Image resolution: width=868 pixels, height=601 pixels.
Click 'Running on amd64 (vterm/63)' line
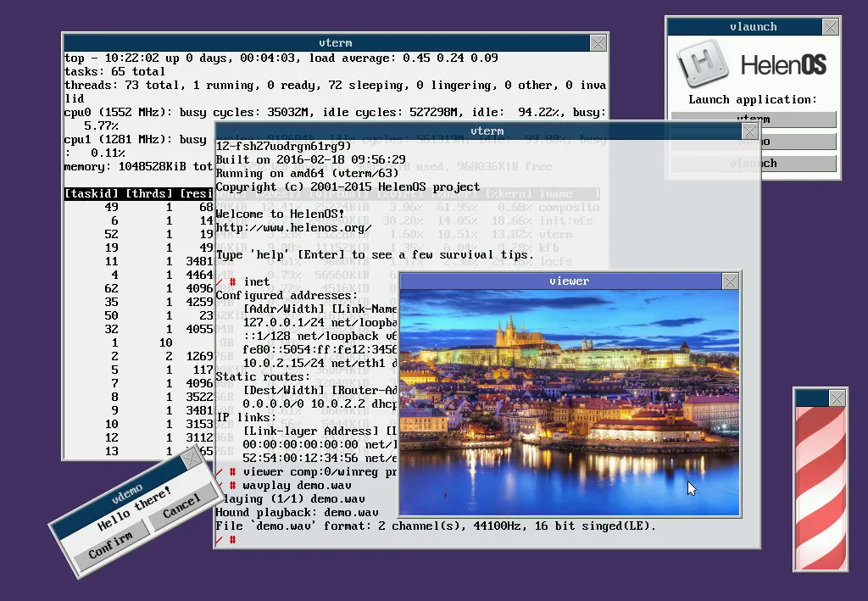[307, 173]
